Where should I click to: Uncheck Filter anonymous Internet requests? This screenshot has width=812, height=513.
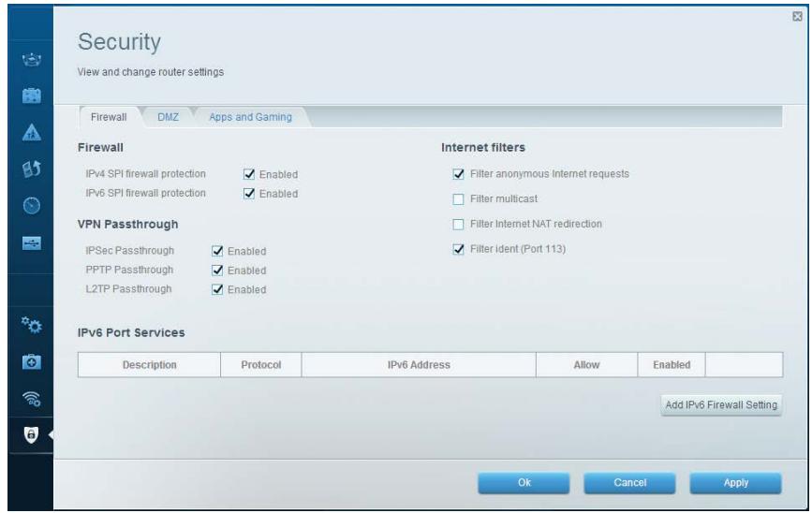pyautogui.click(x=458, y=174)
